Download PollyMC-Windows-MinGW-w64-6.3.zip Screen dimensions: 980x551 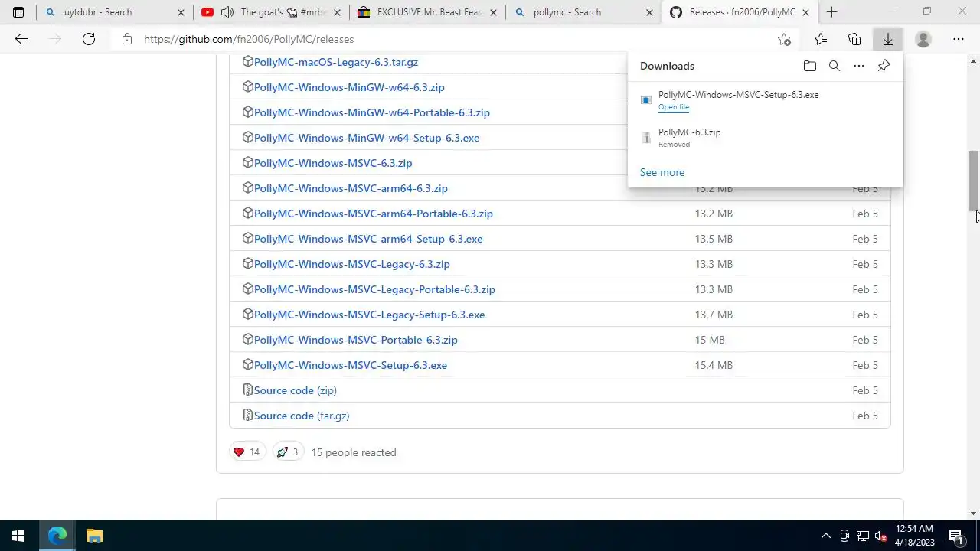coord(349,87)
